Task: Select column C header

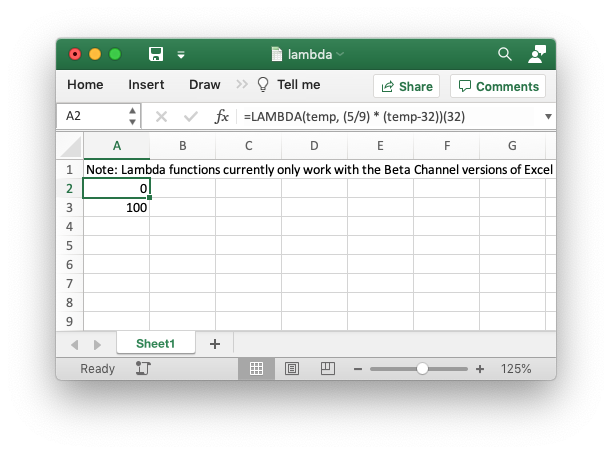Action: (x=249, y=146)
